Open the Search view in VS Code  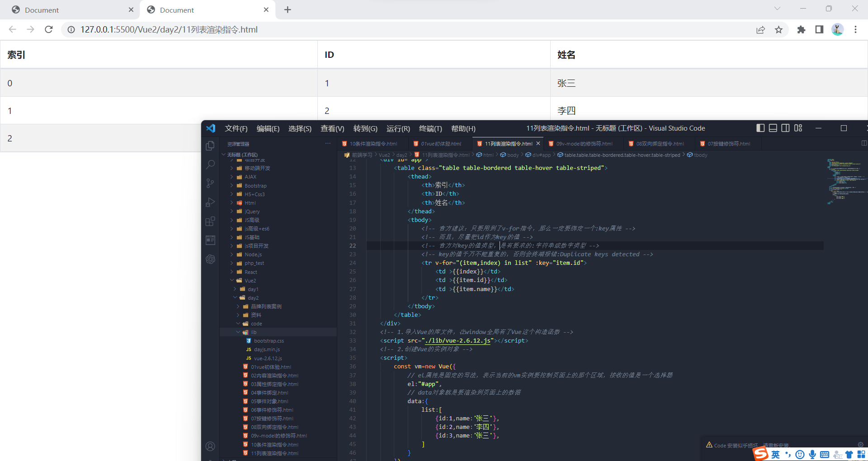coord(210,165)
